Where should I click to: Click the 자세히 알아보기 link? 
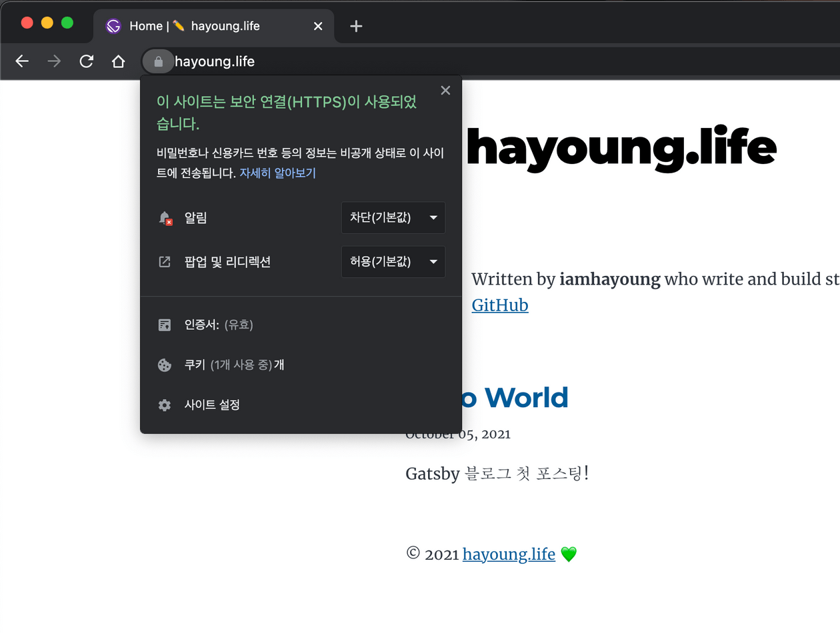point(277,173)
